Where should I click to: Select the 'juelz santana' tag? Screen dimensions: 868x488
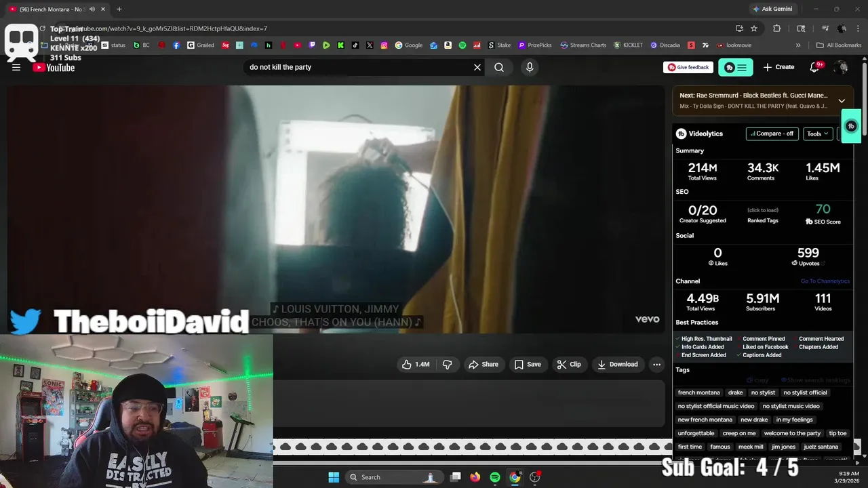(x=821, y=447)
